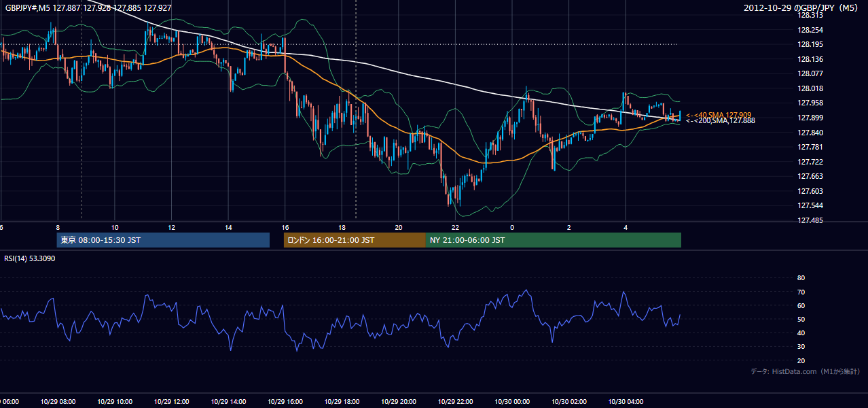
Task: Click price axis value 128.136
Action: [x=810, y=59]
